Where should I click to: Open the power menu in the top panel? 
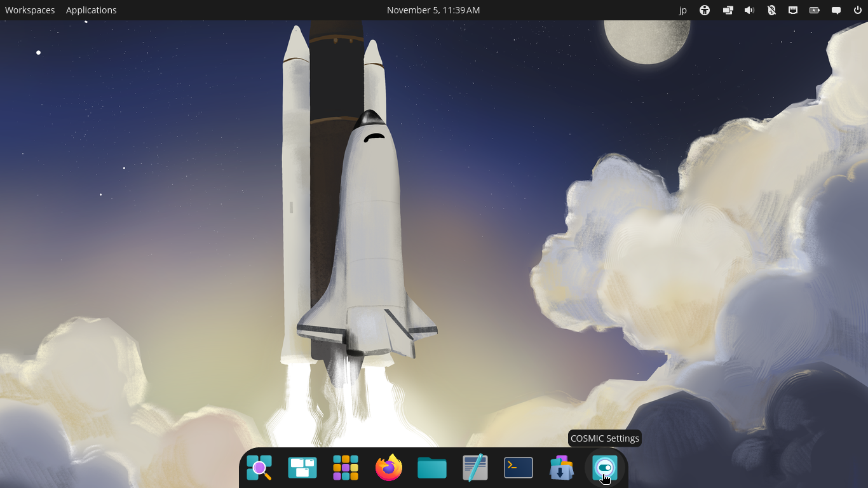click(858, 10)
